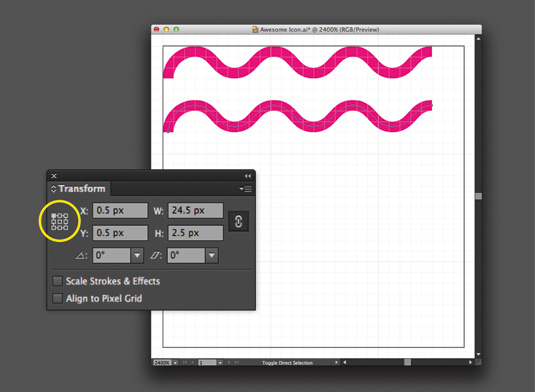
Task: Click the W width input field
Action: tap(196, 210)
